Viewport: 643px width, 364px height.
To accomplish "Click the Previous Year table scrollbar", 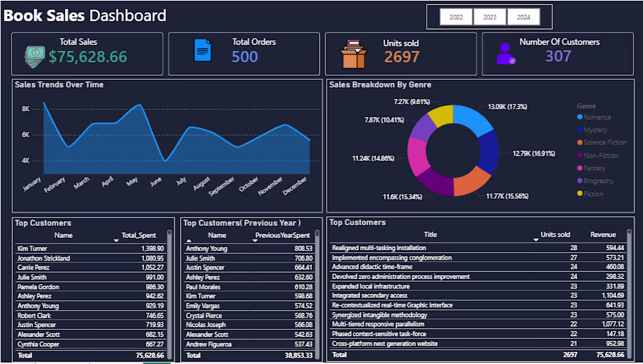I will (x=317, y=295).
